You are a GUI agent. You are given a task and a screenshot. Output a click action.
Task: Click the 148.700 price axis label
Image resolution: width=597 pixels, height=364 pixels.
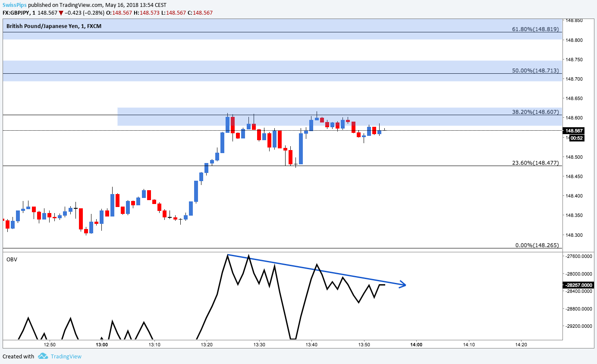tap(574, 79)
